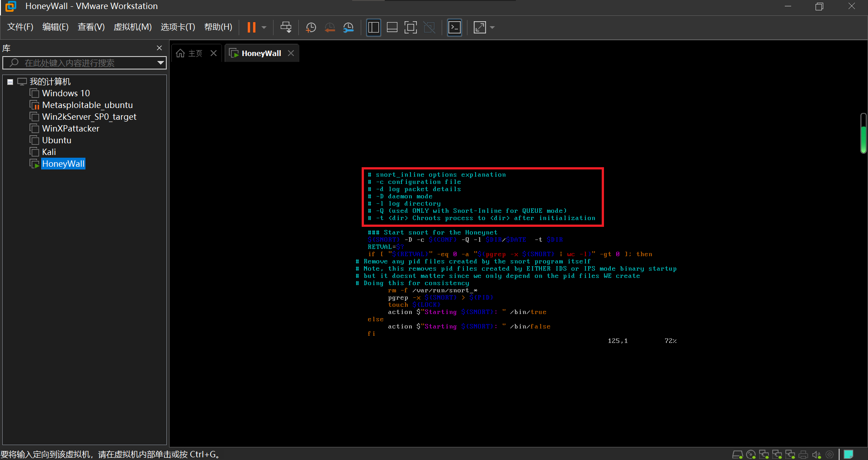Click the WinXPattacker VM icon
This screenshot has height=460, width=868.
tap(34, 128)
